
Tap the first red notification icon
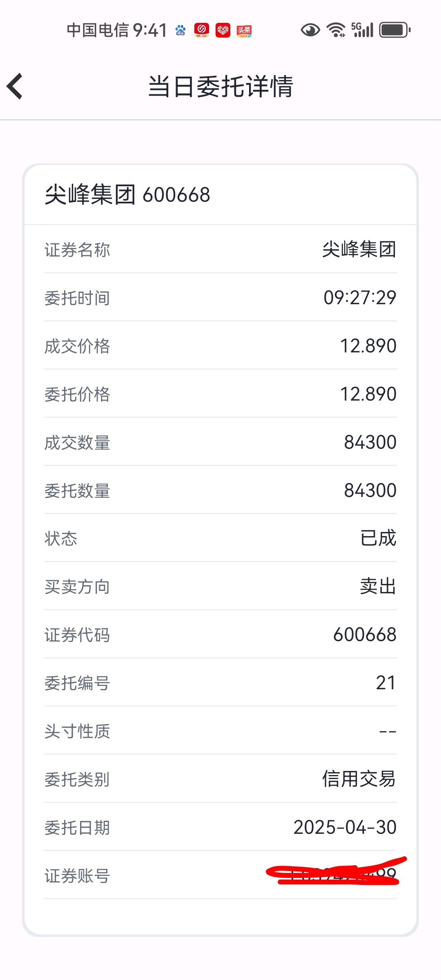pyautogui.click(x=202, y=30)
